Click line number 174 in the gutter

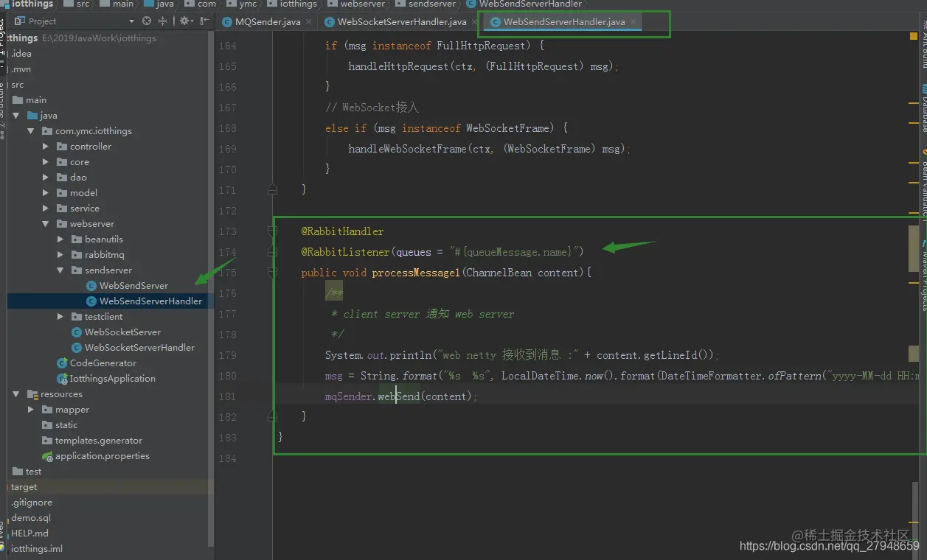pyautogui.click(x=228, y=252)
